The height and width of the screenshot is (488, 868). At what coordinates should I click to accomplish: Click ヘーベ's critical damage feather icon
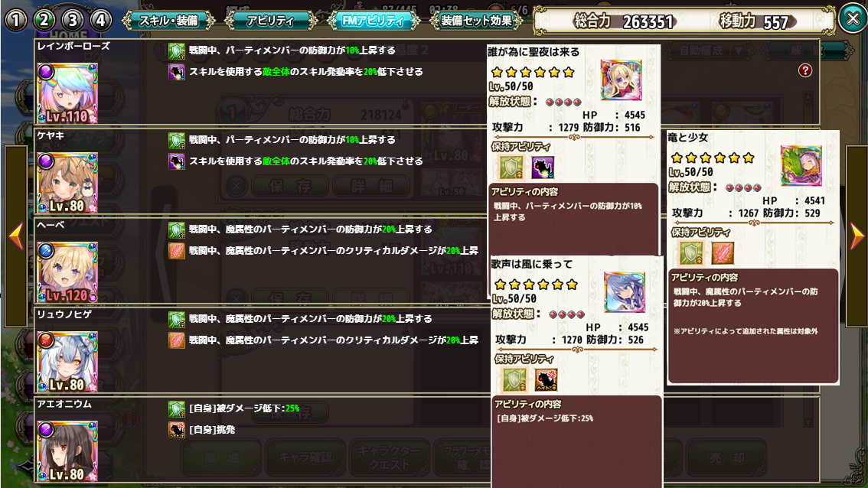(x=177, y=251)
